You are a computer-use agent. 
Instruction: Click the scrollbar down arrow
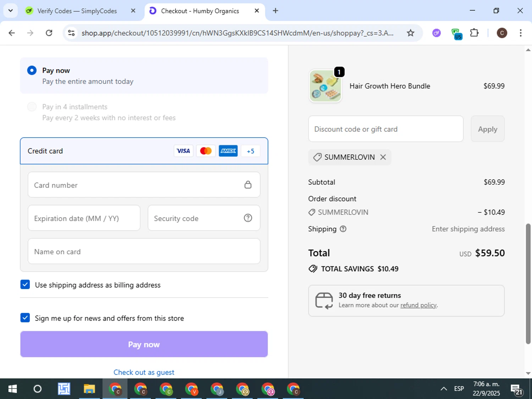pos(528,373)
